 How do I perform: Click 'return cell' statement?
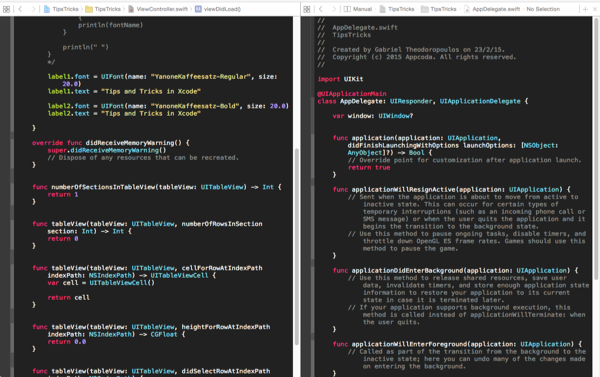(68, 297)
